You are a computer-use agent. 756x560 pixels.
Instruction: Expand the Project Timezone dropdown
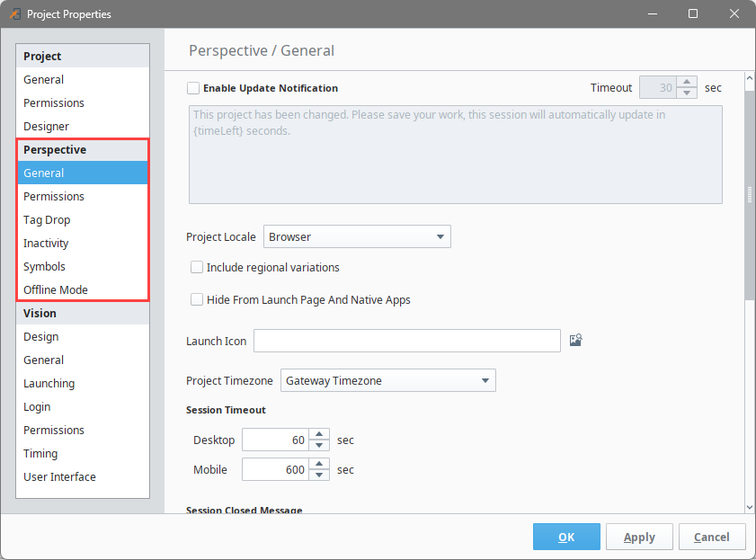point(388,380)
